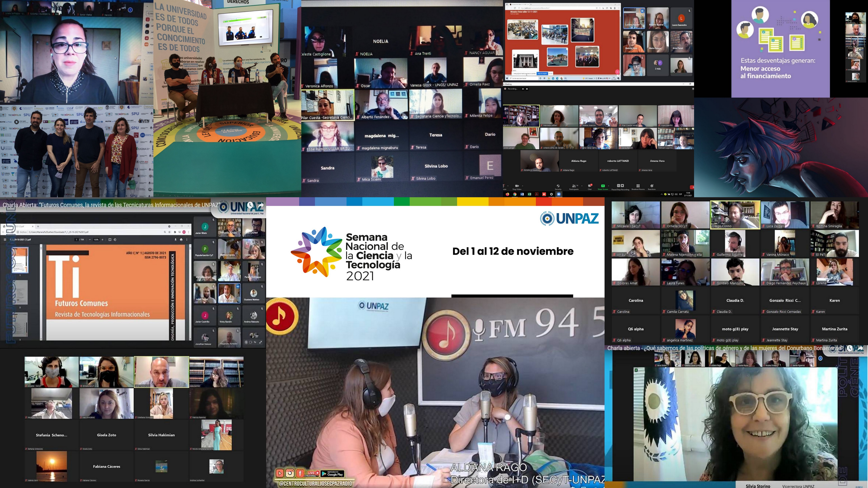Show hidden system tray icons

pyautogui.click(x=662, y=194)
